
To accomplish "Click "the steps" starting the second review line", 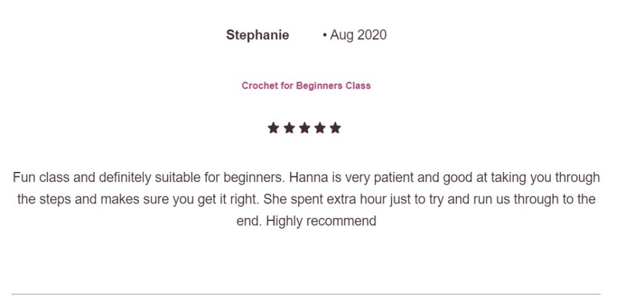I will pyautogui.click(x=41, y=200).
